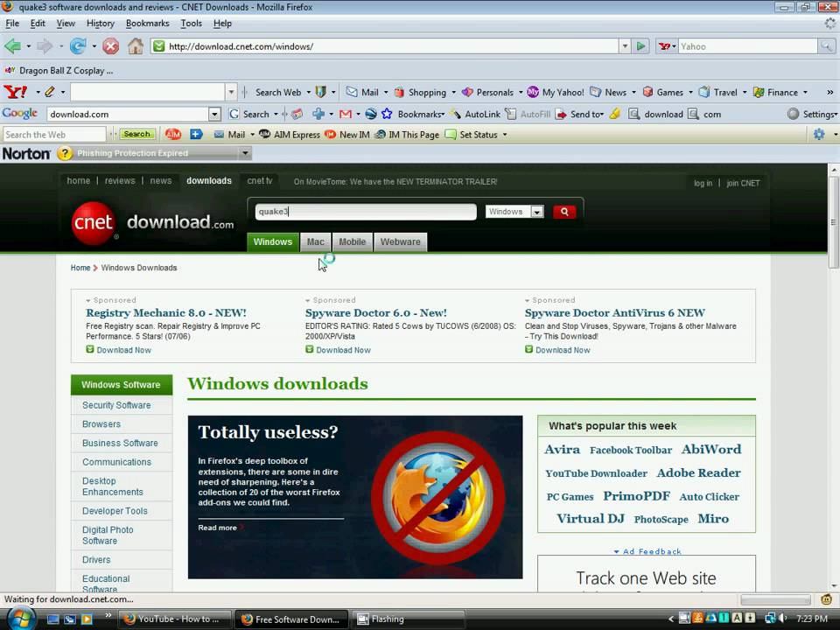Click AutoLink in the Google toolbar

pos(475,114)
